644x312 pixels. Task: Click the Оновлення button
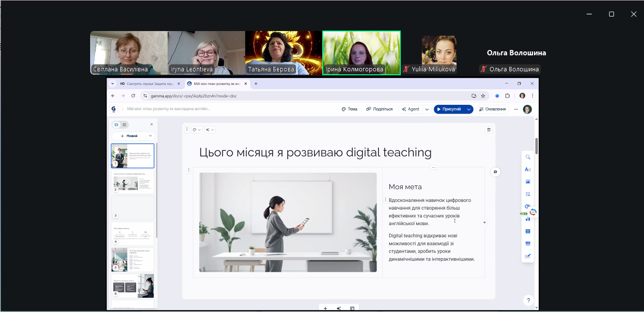click(492, 109)
